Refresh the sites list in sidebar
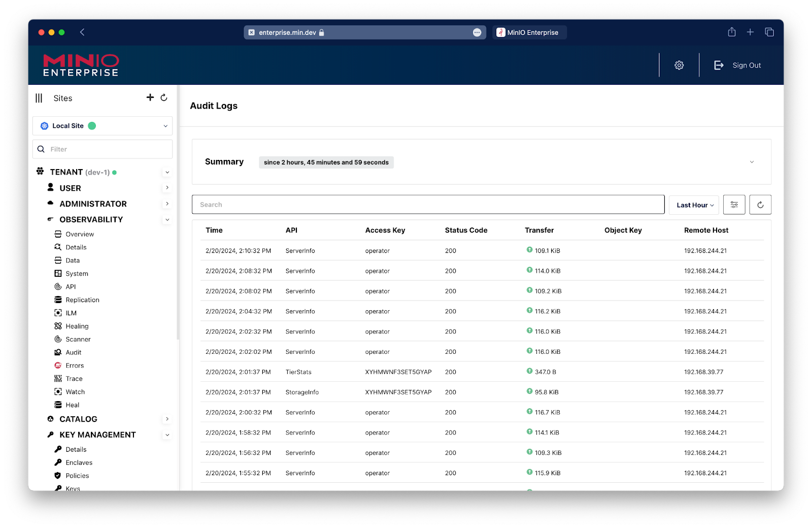Screen dimensions: 812x528 164,97
